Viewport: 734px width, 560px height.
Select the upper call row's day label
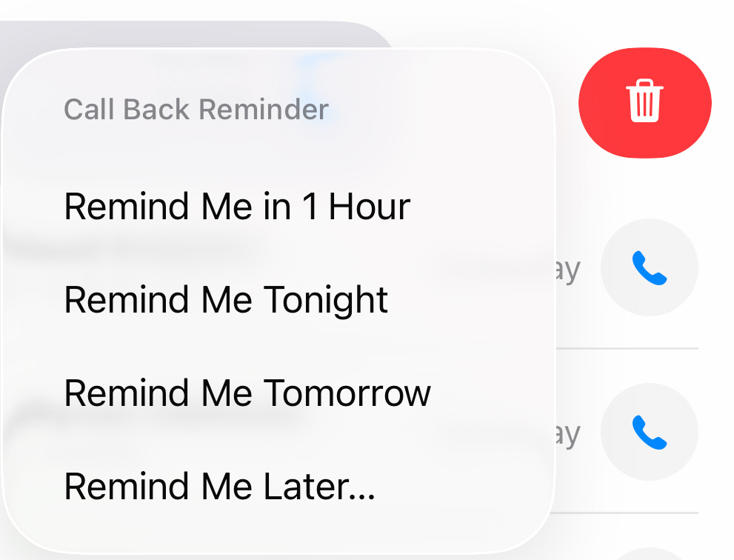pyautogui.click(x=567, y=270)
